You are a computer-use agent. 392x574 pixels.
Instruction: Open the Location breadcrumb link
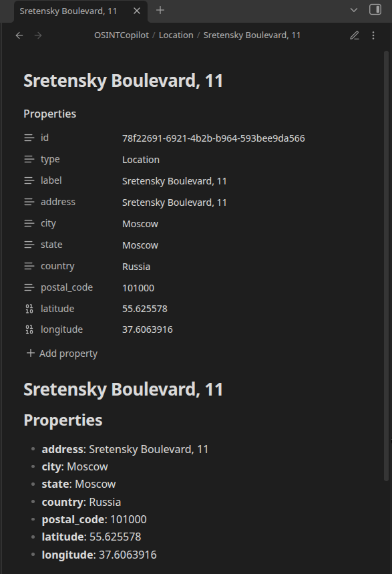(176, 35)
